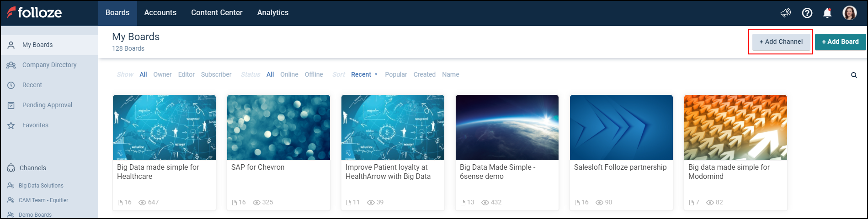Open Favorites star in sidebar
The width and height of the screenshot is (868, 219).
(x=35, y=125)
